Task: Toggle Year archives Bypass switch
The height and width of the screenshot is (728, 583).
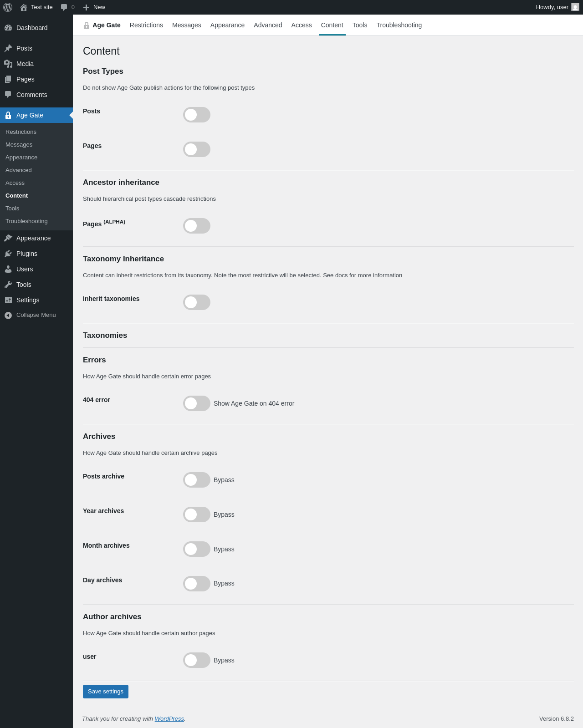Action: click(197, 514)
